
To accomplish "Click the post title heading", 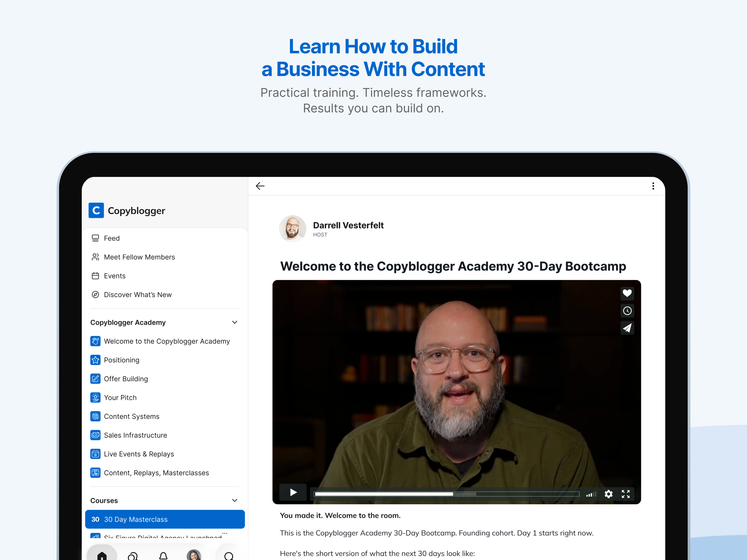I will click(x=453, y=266).
